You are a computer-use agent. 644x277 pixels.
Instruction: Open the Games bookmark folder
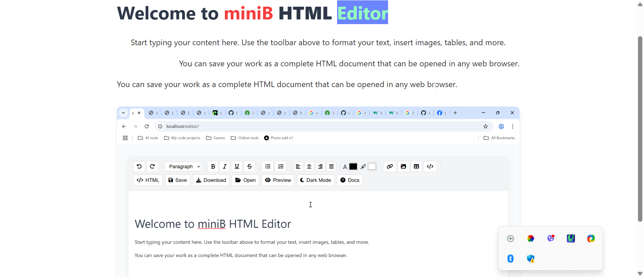pos(216,138)
